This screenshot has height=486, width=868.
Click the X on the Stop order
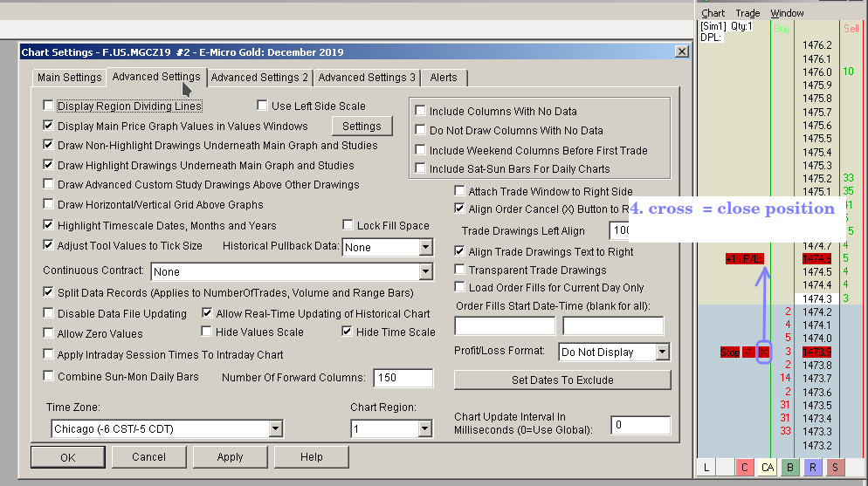coord(764,352)
